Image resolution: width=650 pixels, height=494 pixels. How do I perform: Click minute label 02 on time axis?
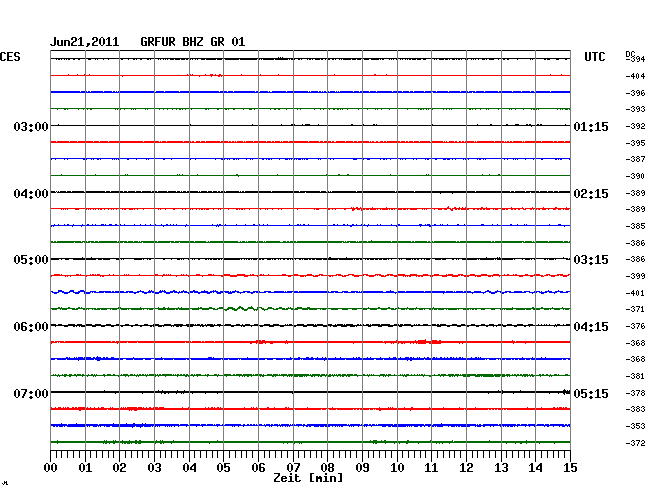coord(119,468)
